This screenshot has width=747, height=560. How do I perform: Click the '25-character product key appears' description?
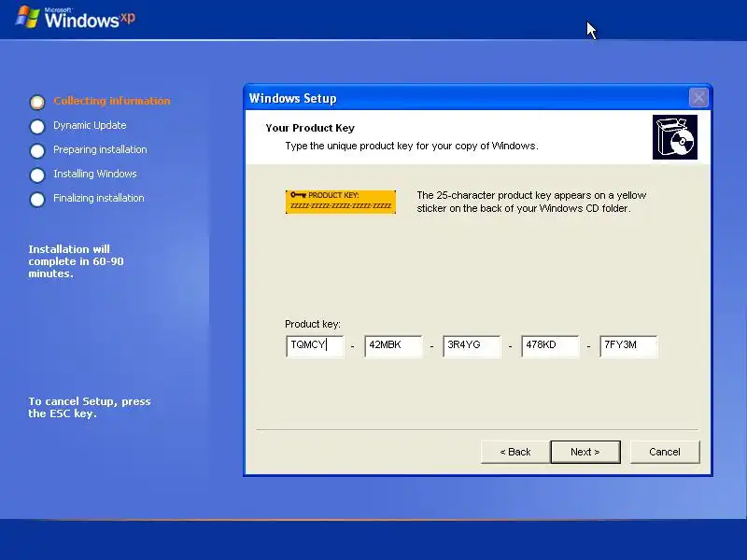point(531,202)
